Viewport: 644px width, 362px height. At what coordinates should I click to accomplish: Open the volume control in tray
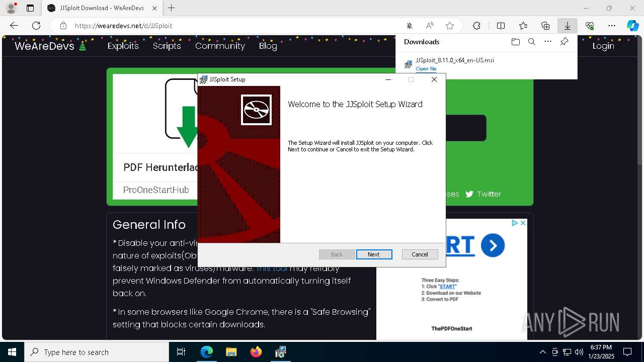579,352
